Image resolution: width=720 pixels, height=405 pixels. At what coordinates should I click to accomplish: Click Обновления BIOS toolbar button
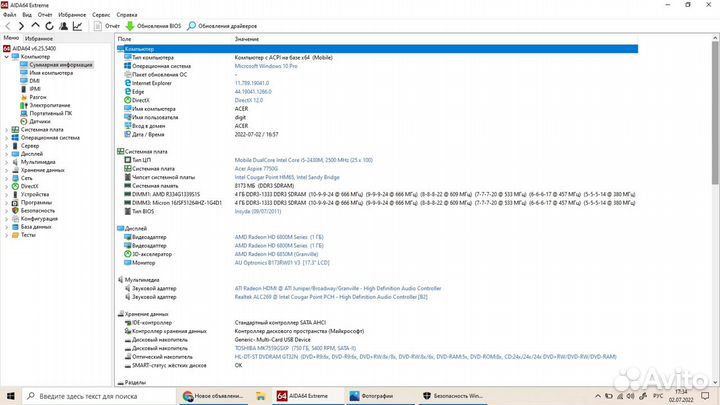click(153, 26)
